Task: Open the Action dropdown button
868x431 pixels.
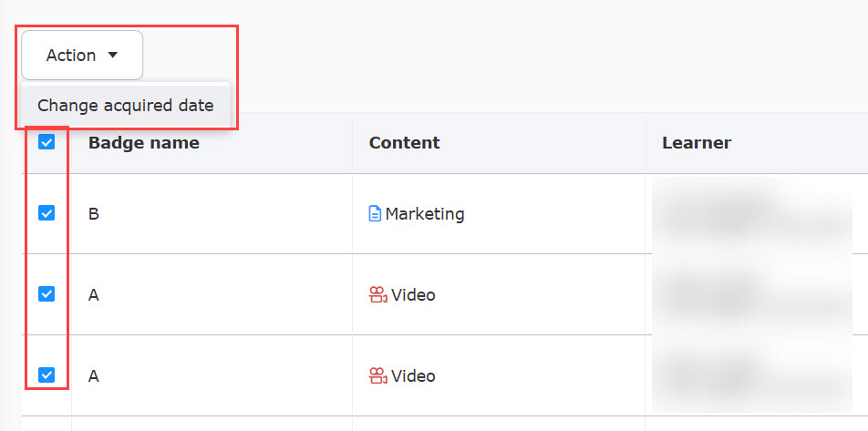Action: click(x=81, y=56)
